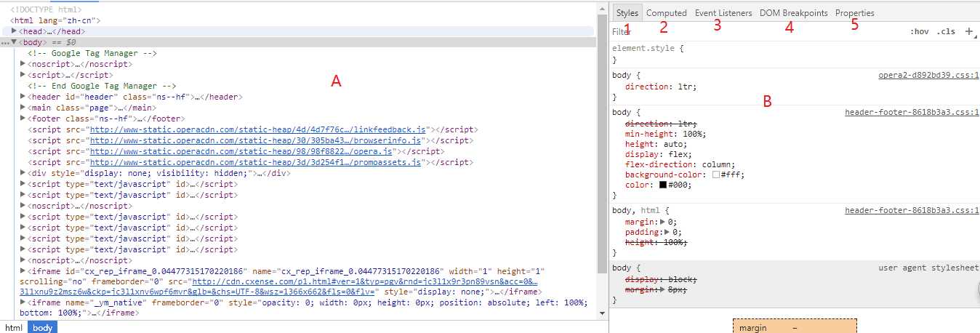980x333 pixels.
Task: Expand the header id="header" node
Action: point(23,97)
